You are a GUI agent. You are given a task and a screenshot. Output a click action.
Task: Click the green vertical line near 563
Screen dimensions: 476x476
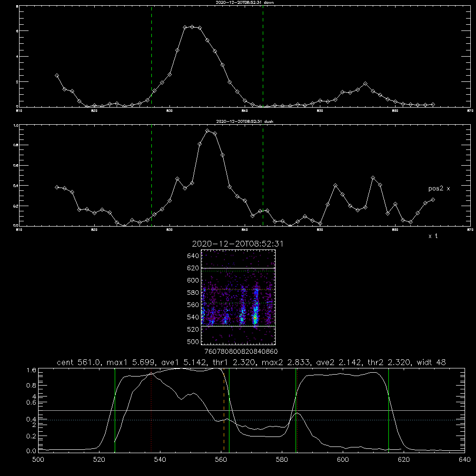[229, 410]
